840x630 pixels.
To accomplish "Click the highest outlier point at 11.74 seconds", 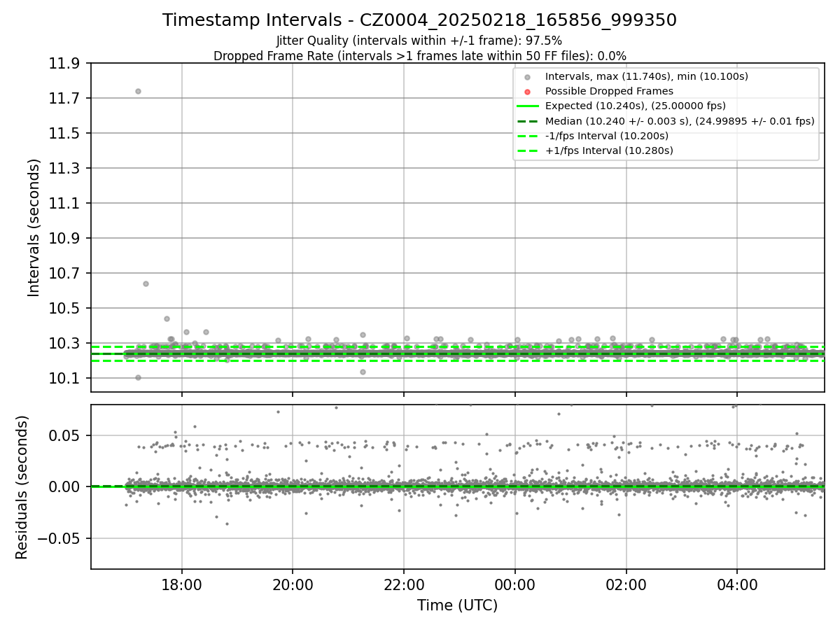I will tap(138, 91).
